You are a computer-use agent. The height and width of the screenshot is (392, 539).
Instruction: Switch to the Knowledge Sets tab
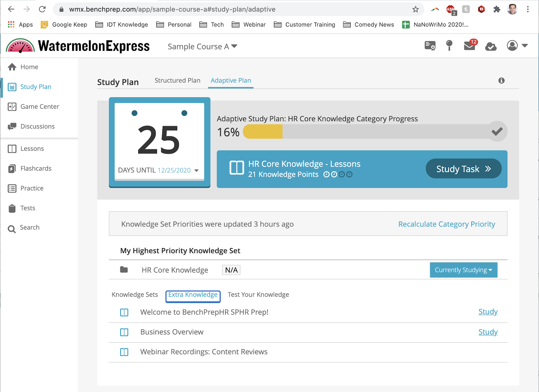pyautogui.click(x=135, y=295)
